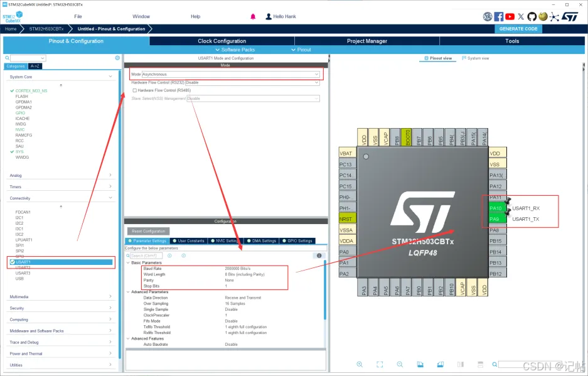Open the YouTube icon in the top toolbar
Image resolution: width=588 pixels, height=376 pixels.
point(510,16)
